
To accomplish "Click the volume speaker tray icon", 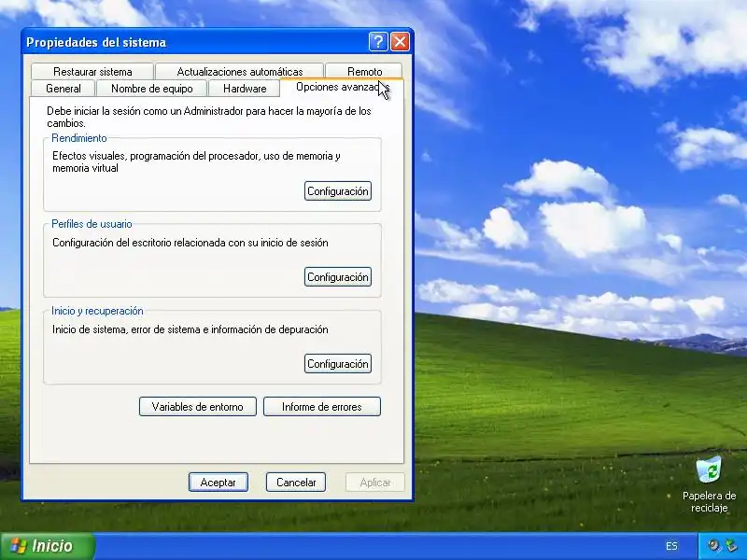I will [x=713, y=545].
